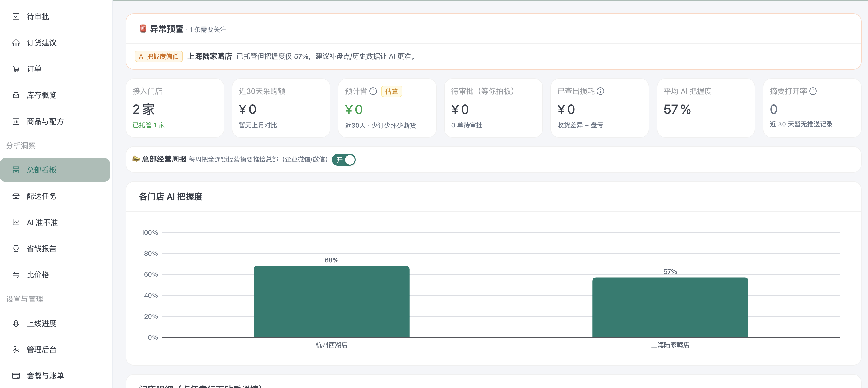Turn off the 总部经营周报 weekly report switch

click(343, 160)
